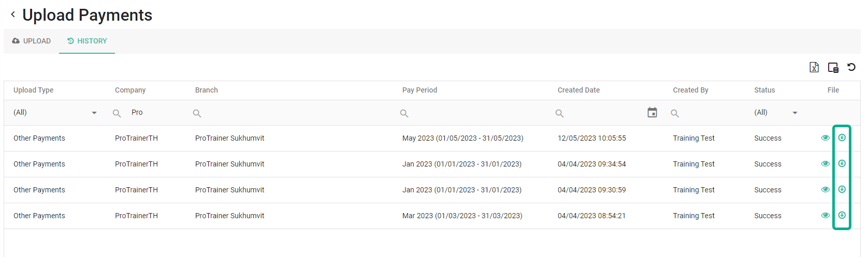Viewport: 868px width, 257px height.
Task: Select the HISTORY tab
Action: (87, 41)
